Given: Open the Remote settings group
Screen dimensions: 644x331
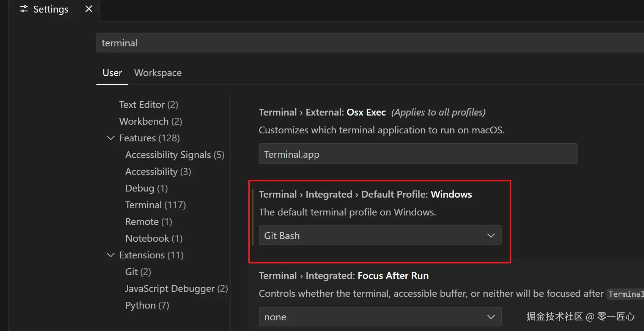Looking at the screenshot, I should [x=148, y=222].
